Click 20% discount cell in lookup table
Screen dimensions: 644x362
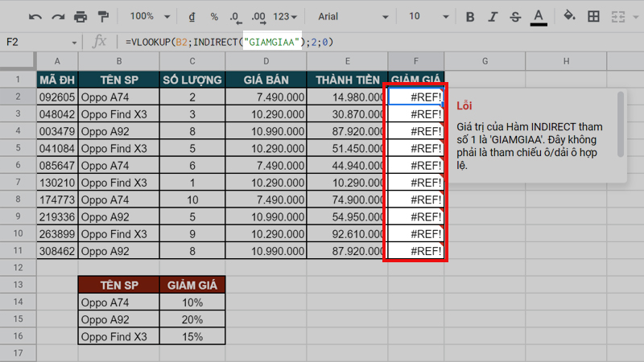[192, 319]
